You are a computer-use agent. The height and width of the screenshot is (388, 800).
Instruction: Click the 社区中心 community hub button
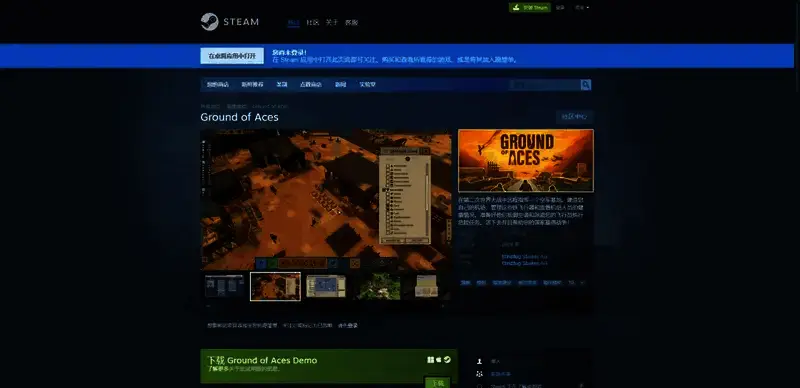tap(574, 116)
